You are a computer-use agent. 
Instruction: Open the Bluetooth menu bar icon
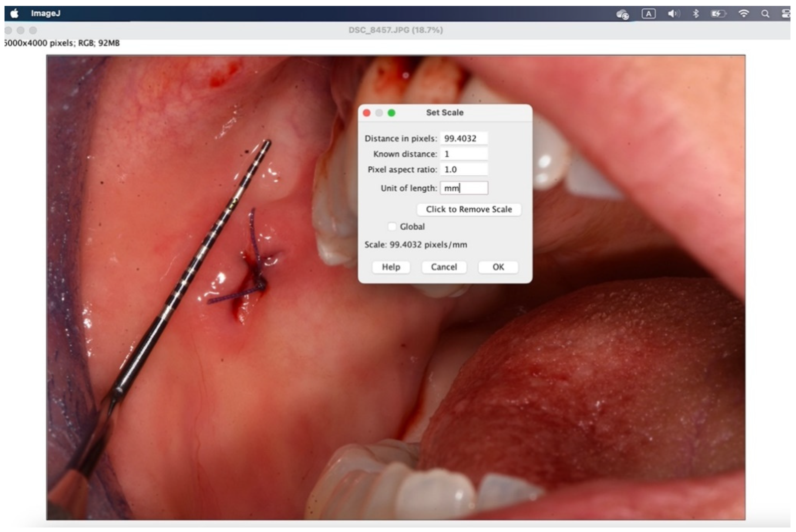coord(695,14)
